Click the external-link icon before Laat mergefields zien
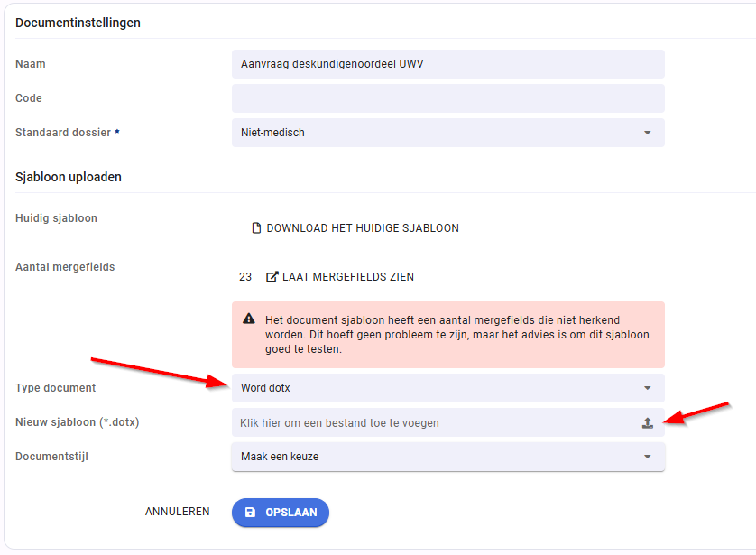 [x=272, y=277]
